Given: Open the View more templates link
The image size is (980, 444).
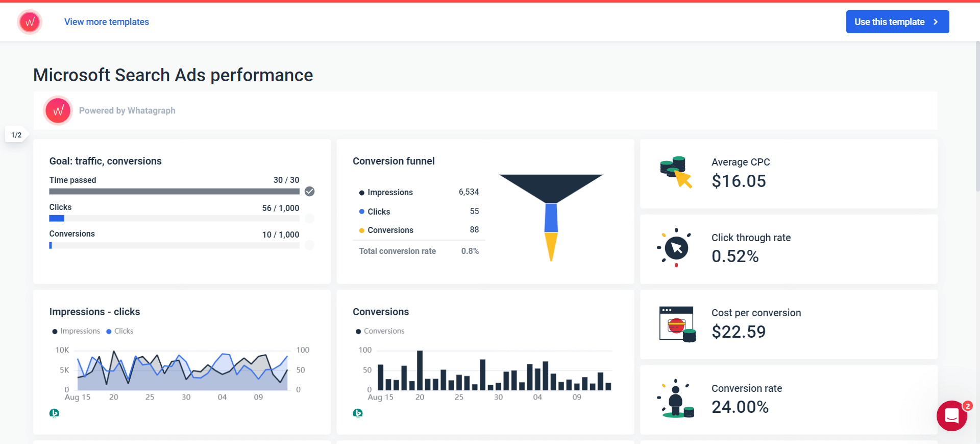Looking at the screenshot, I should (107, 22).
